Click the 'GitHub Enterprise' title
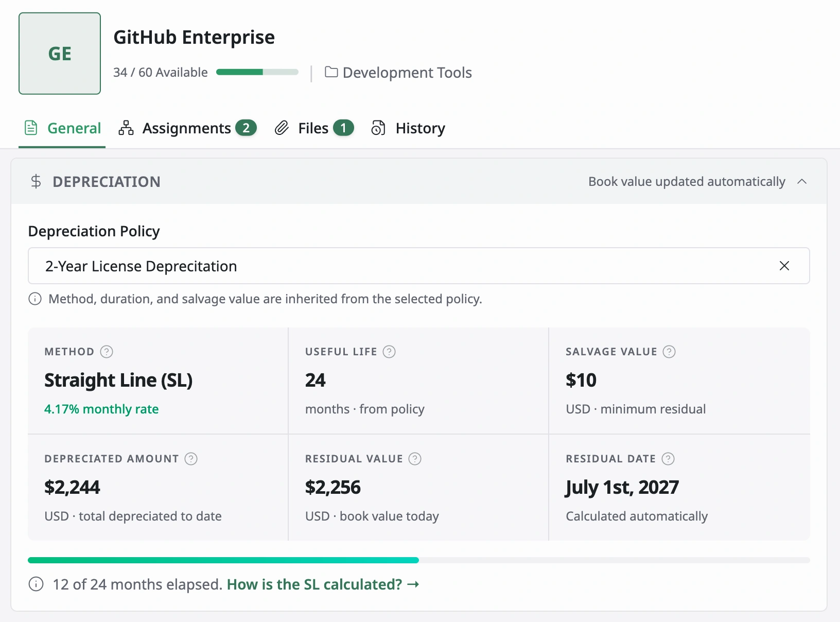 click(194, 38)
